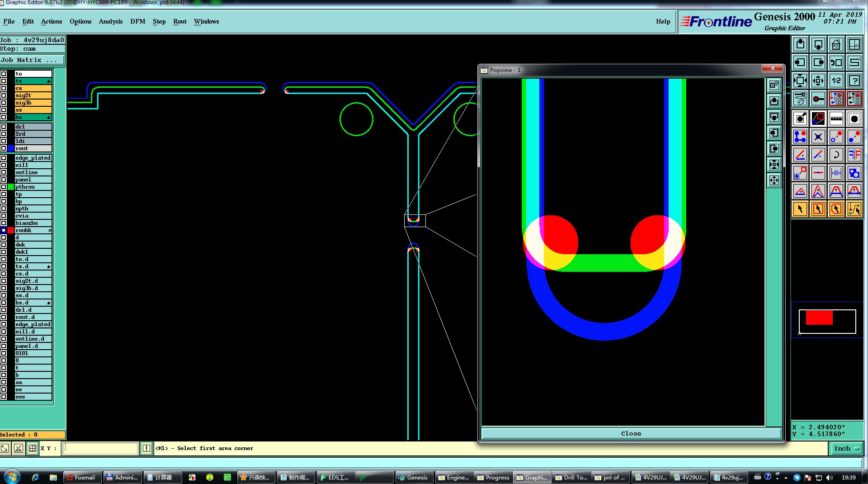Open the wrench and palette settings icon
868x484 pixels.
[x=800, y=99]
